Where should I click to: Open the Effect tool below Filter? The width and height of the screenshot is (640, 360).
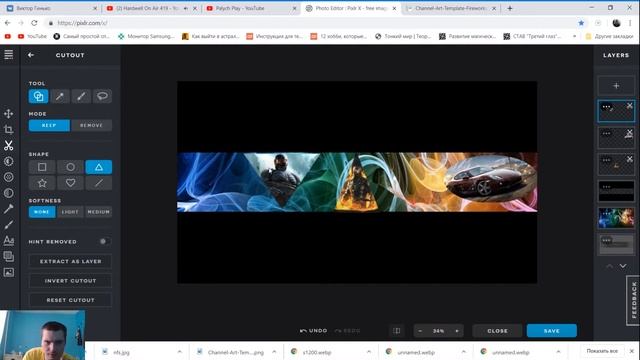(9, 193)
